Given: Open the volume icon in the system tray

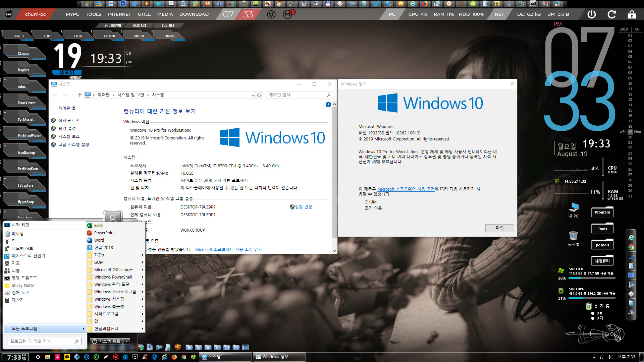Looking at the screenshot, I should [610, 357].
